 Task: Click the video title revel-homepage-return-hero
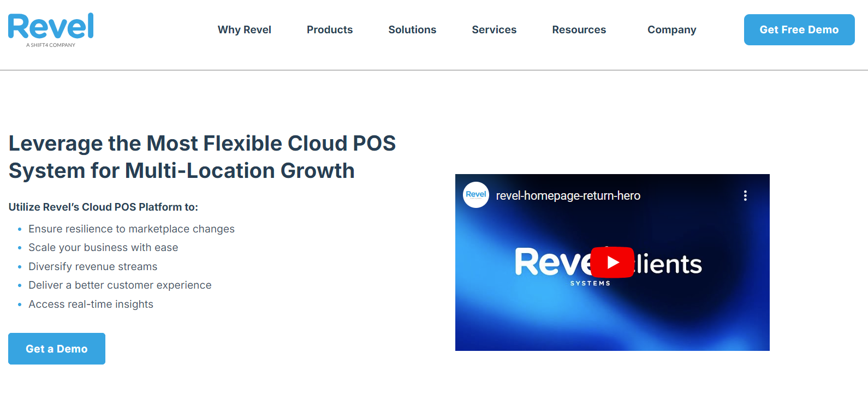coord(568,195)
